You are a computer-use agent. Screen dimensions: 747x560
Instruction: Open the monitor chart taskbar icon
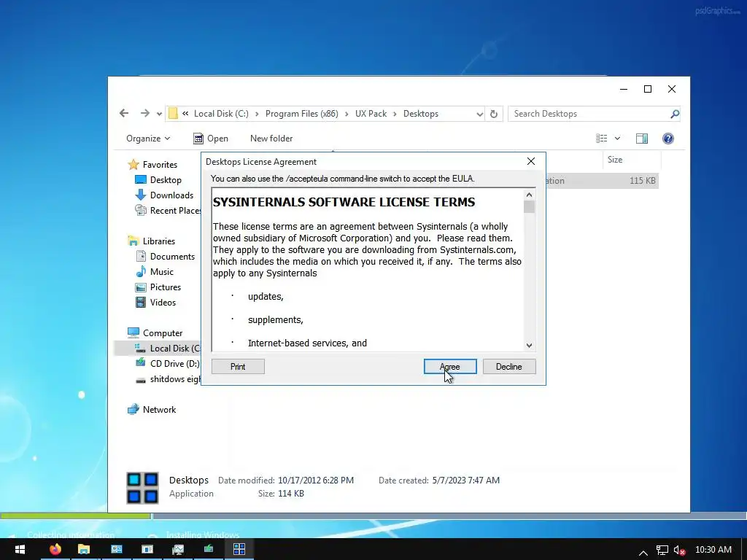[178, 549]
